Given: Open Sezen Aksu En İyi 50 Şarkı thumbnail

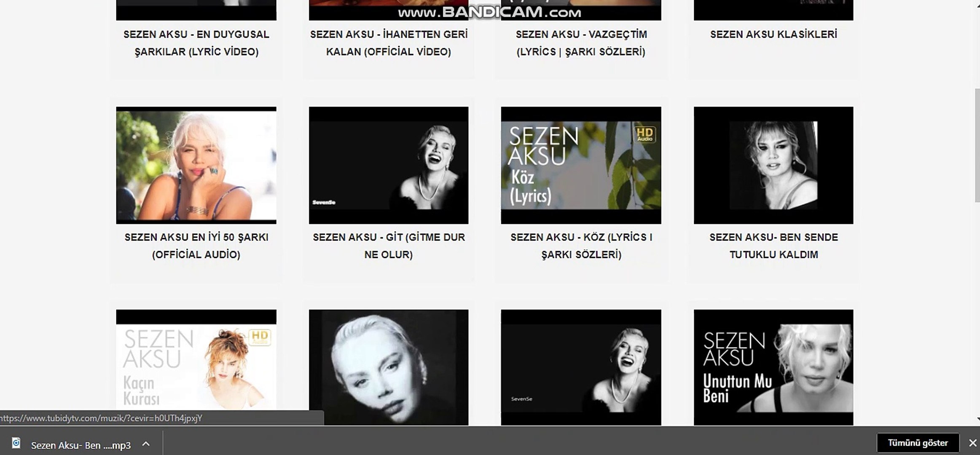Looking at the screenshot, I should click(196, 165).
